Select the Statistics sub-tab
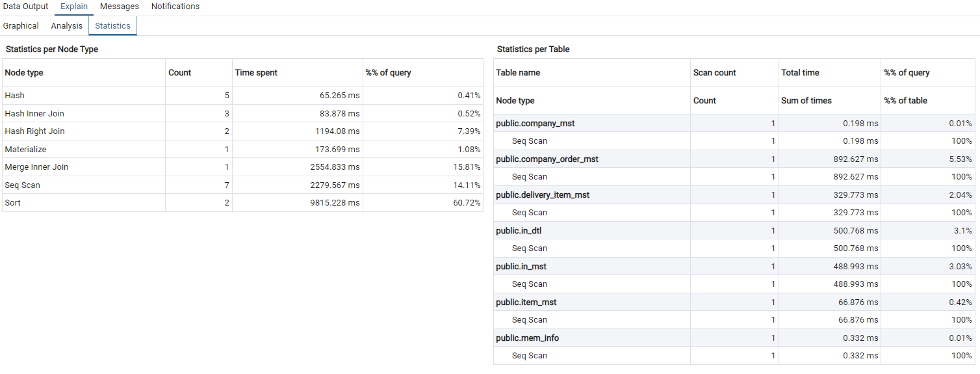 click(112, 26)
